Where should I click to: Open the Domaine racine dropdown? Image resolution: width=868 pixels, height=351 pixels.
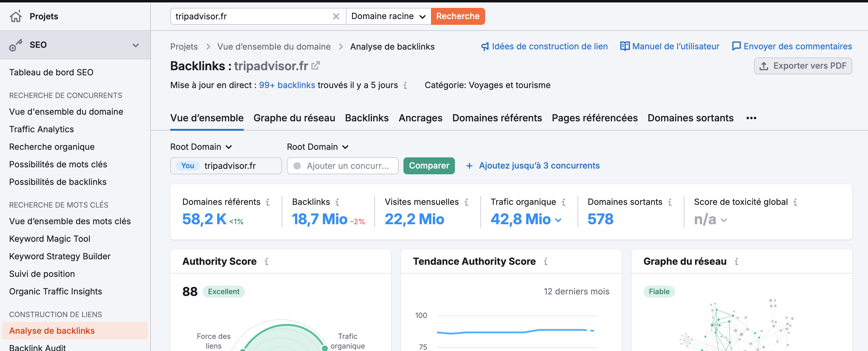(x=388, y=16)
